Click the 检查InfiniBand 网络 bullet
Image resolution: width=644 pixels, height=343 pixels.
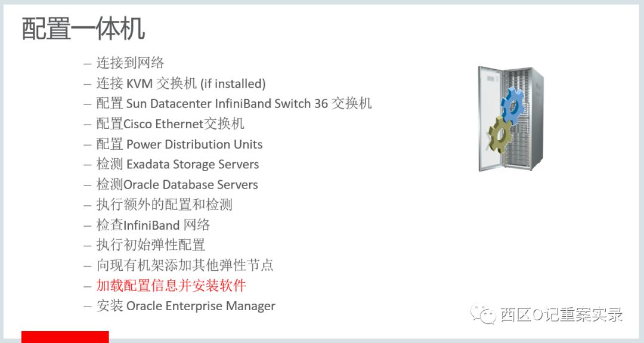[153, 225]
